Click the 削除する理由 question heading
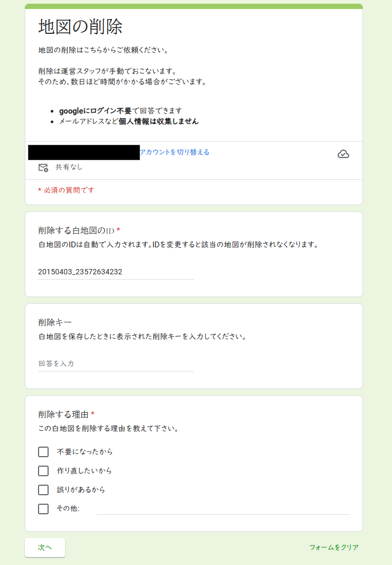Image resolution: width=392 pixels, height=565 pixels. click(x=63, y=414)
